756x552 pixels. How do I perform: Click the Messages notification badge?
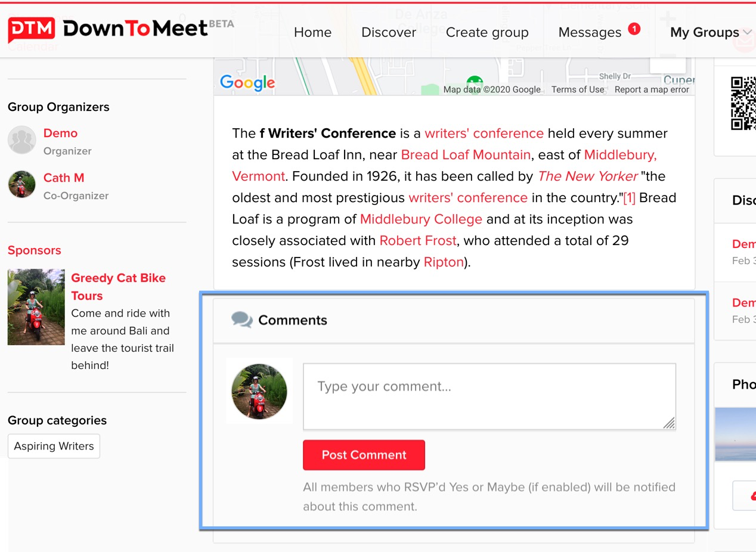click(x=634, y=28)
